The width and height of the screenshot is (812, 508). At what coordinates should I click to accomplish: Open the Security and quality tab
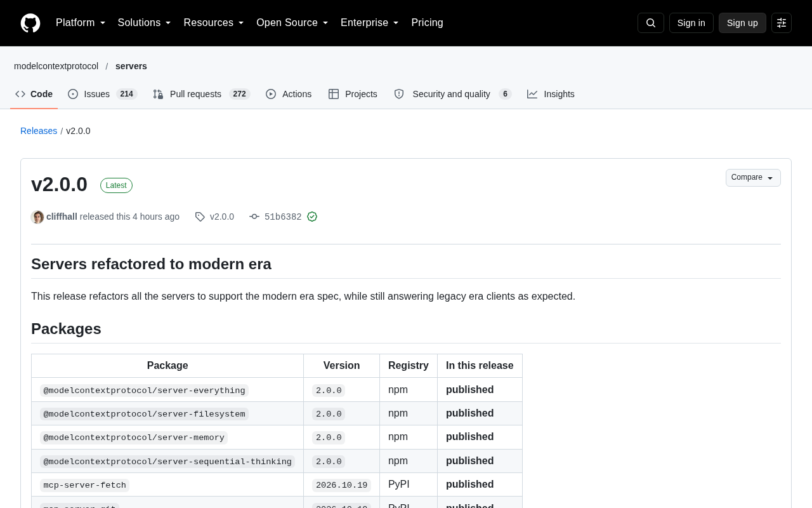453,94
